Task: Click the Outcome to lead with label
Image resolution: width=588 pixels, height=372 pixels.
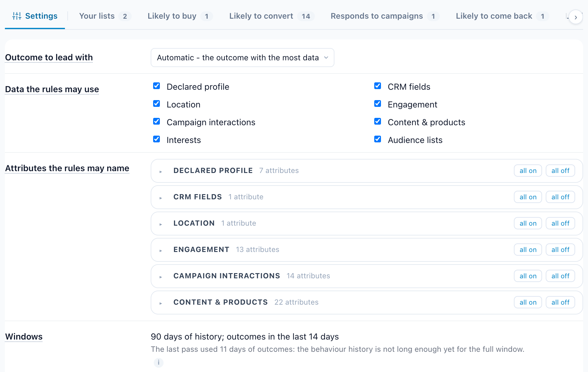Action: (x=49, y=57)
